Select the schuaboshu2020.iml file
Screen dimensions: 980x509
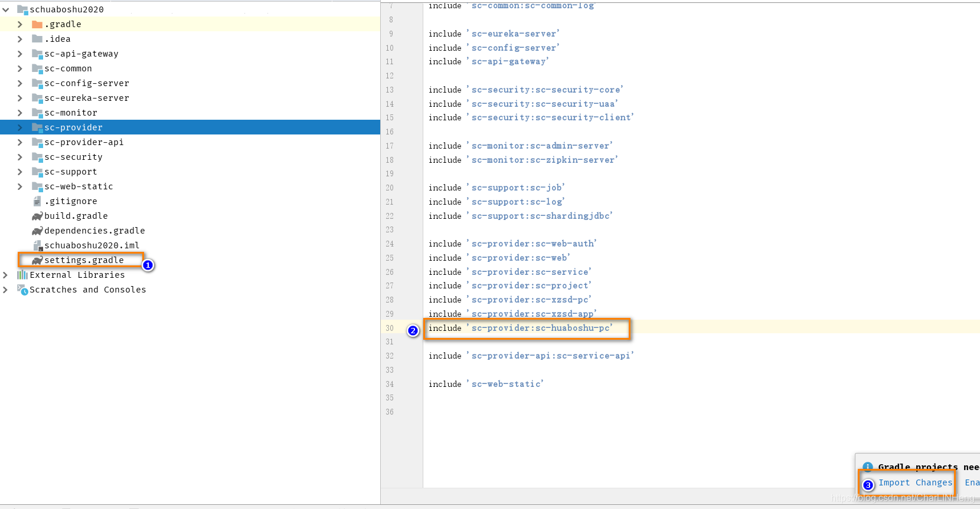[x=92, y=245]
